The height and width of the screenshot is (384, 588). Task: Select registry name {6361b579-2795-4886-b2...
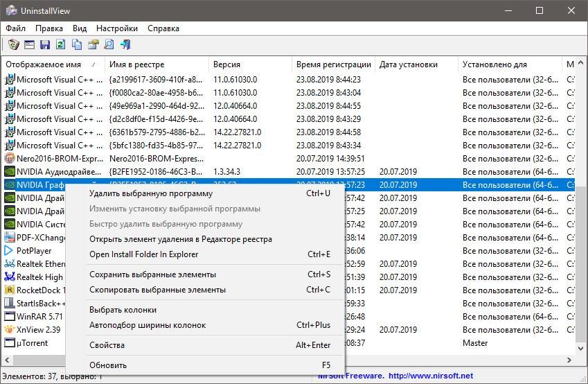coord(157,132)
